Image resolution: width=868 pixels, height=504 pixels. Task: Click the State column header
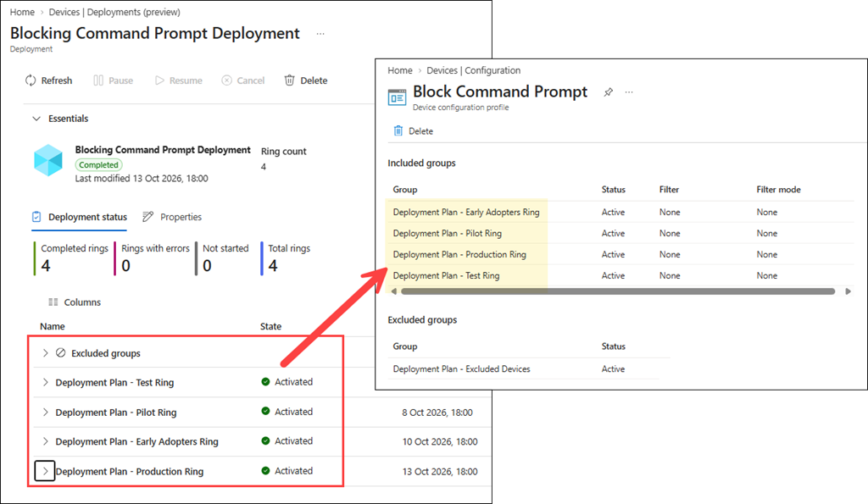tap(270, 326)
